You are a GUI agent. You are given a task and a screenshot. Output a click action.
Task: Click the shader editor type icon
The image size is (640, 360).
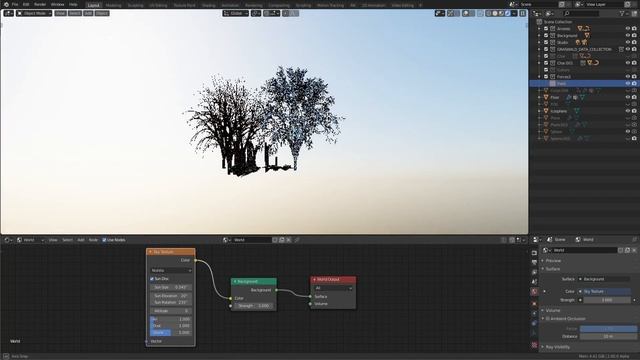[x=7, y=240]
